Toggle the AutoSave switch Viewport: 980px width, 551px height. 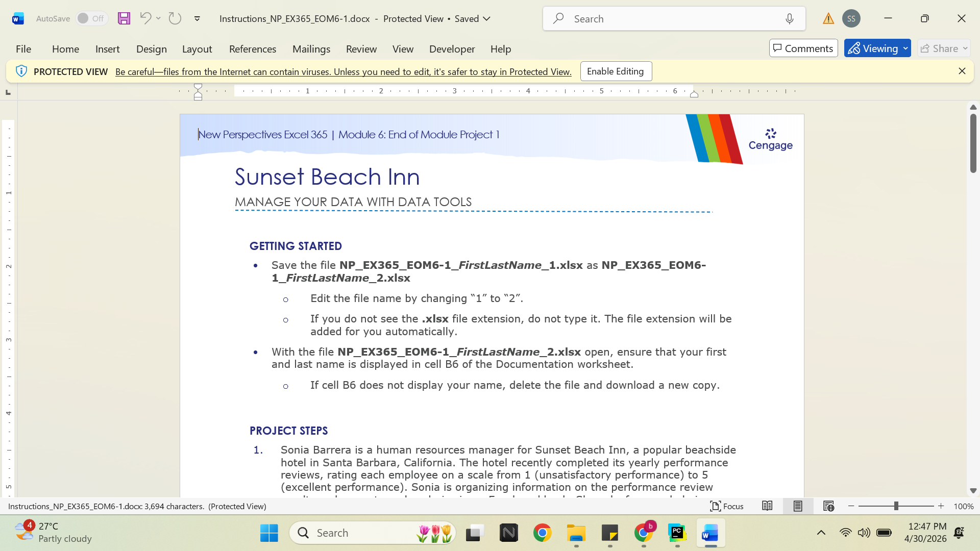92,18
